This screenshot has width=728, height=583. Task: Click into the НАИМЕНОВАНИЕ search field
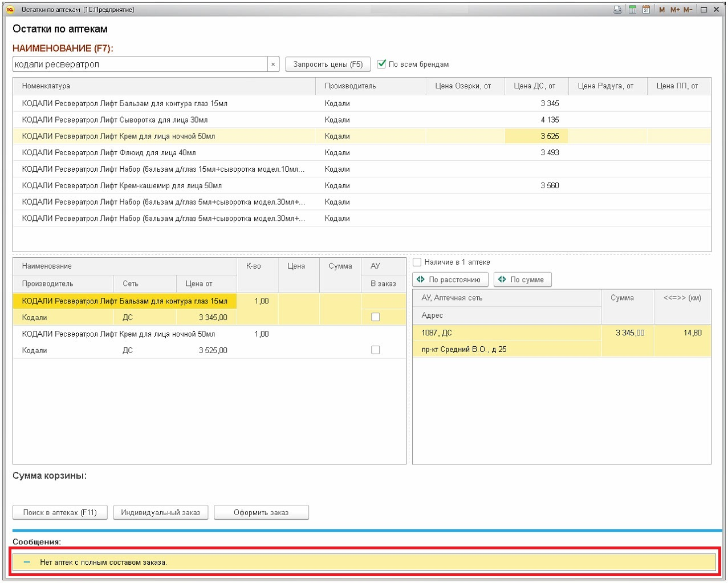(x=140, y=64)
